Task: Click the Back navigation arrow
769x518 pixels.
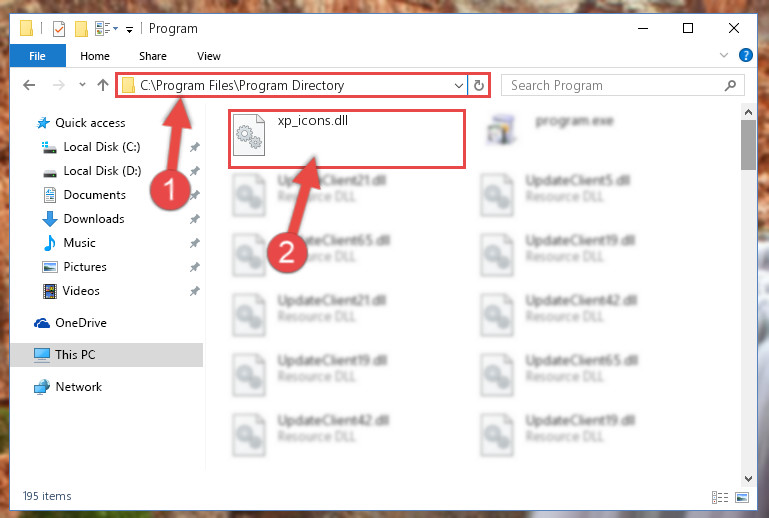Action: tap(29, 85)
